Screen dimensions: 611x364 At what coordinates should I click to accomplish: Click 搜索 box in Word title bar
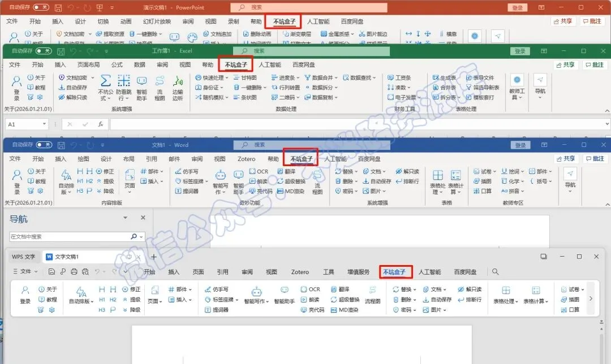[311, 145]
